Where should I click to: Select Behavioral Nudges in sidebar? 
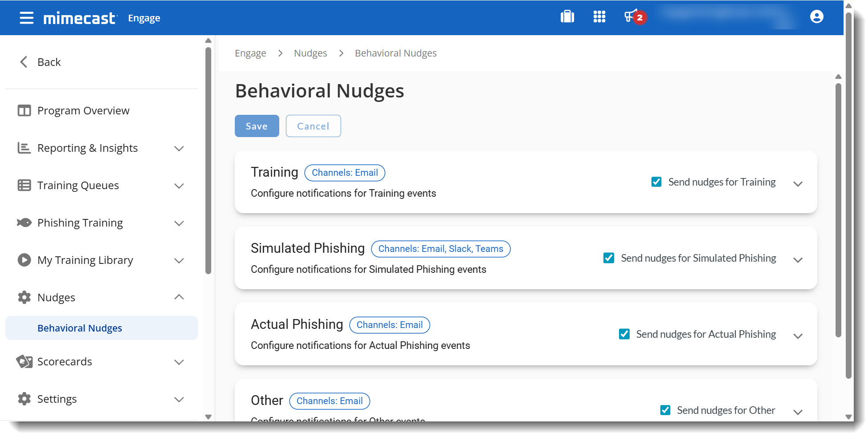80,328
